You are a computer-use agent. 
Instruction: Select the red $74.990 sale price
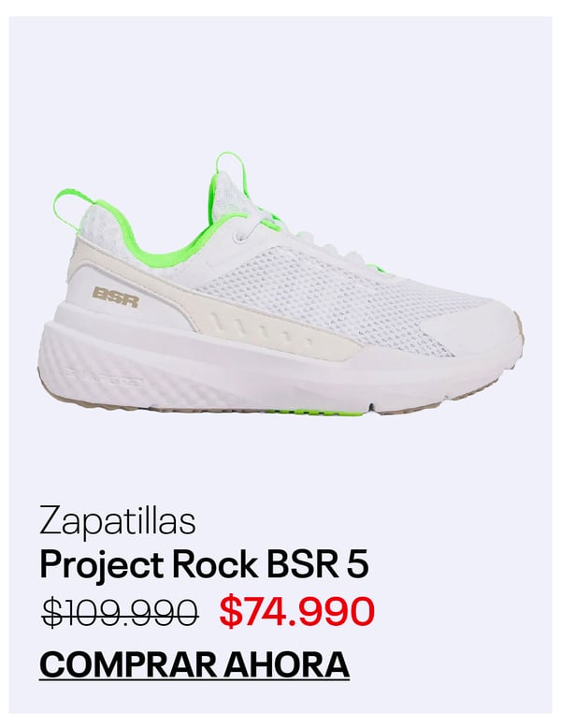tap(297, 611)
